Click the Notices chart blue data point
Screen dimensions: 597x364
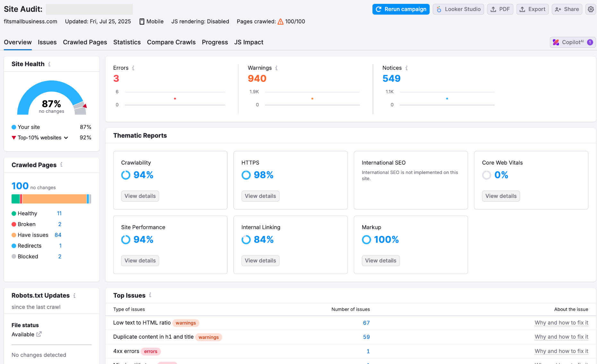(x=447, y=99)
